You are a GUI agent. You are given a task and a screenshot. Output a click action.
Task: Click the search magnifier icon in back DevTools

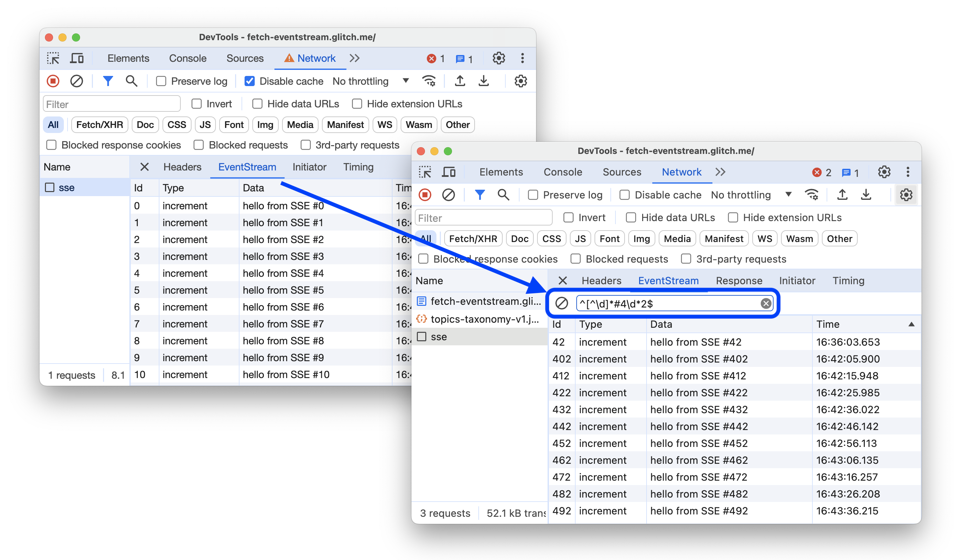point(131,81)
